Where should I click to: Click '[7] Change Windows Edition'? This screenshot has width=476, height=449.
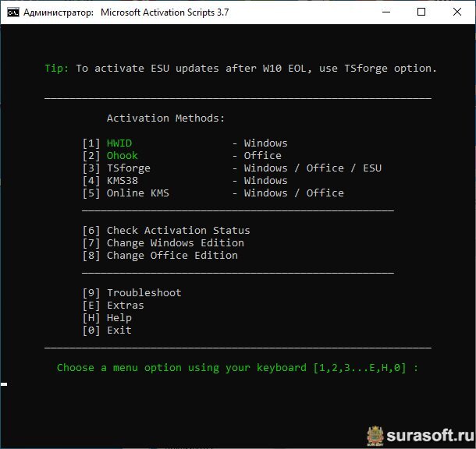163,243
